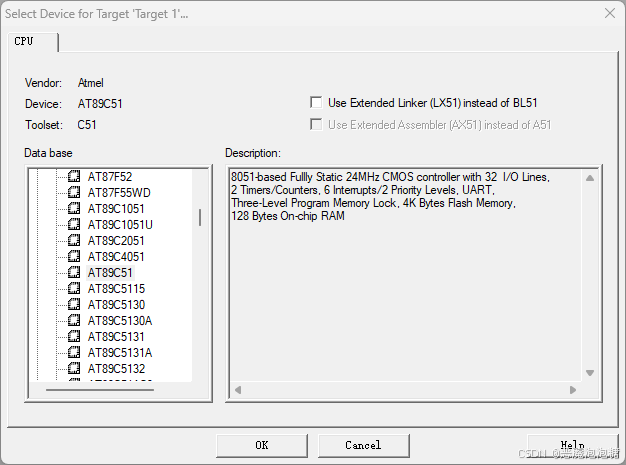This screenshot has height=465, width=626.
Task: Click chip icon beside AT89C1051U
Action: tap(74, 224)
